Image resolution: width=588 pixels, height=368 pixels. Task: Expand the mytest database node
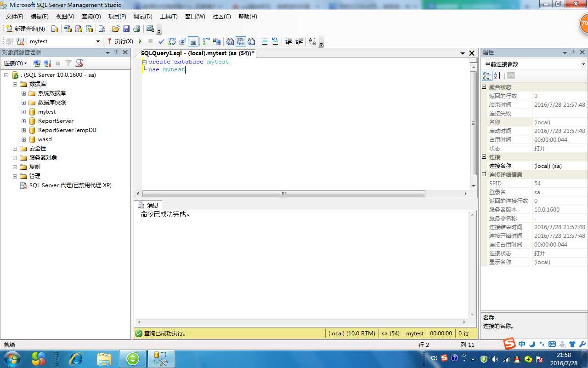23,112
